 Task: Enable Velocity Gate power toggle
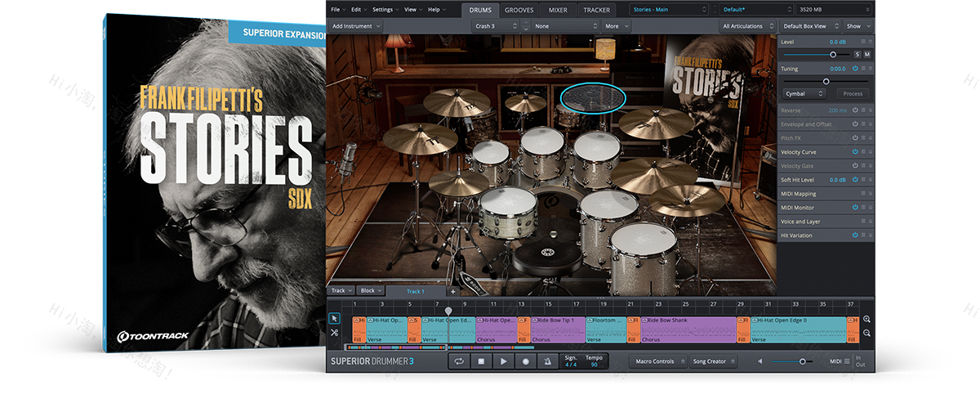coord(855,166)
